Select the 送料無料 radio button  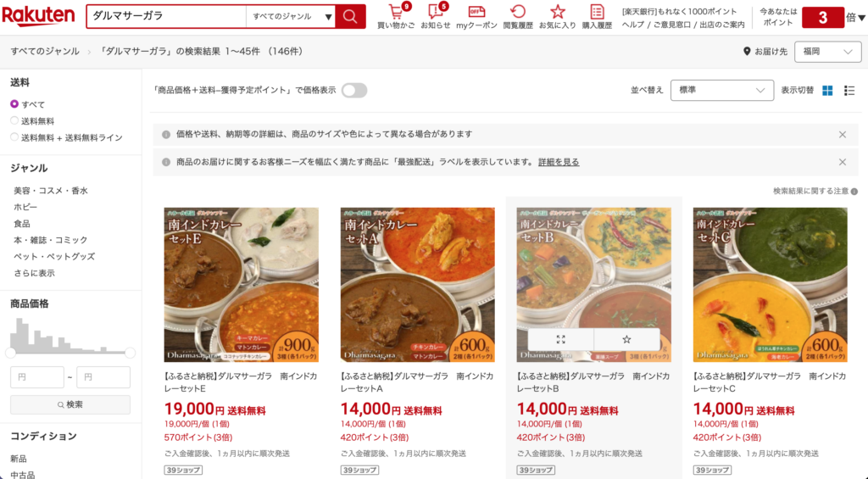14,120
